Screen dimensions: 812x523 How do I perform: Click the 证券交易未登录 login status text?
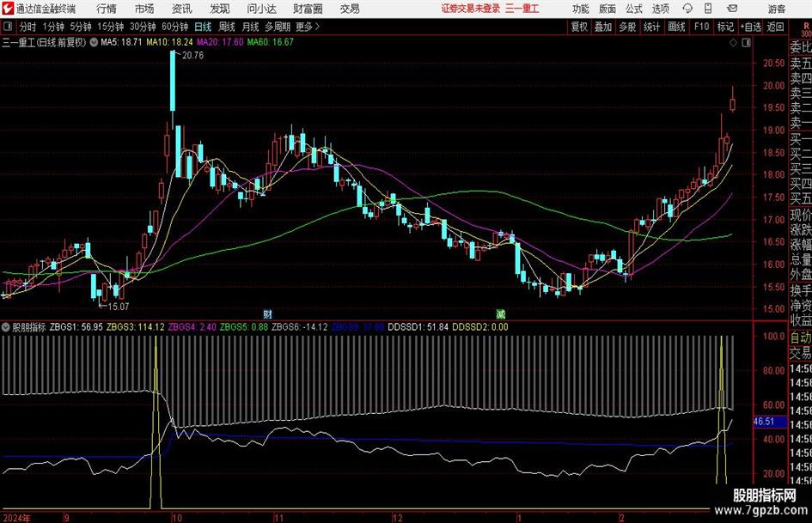469,9
